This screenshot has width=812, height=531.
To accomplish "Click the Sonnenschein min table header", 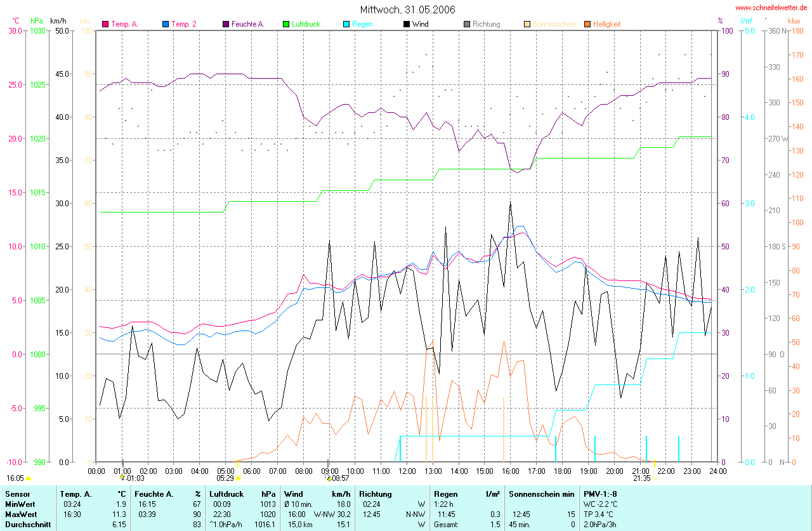I will tap(542, 494).
